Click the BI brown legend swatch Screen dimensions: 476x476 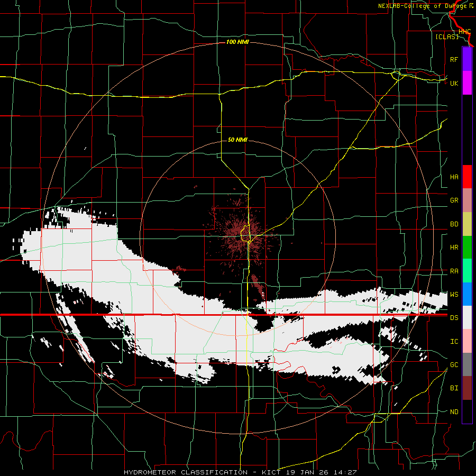(x=467, y=388)
